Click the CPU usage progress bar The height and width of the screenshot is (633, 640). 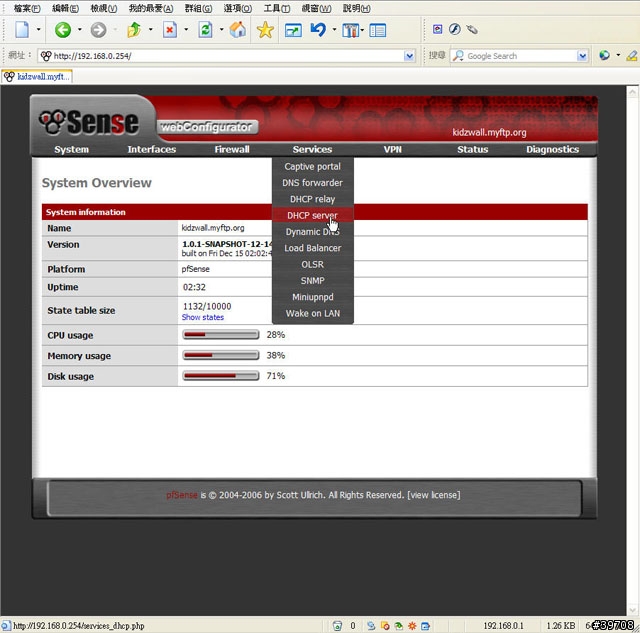click(220, 335)
